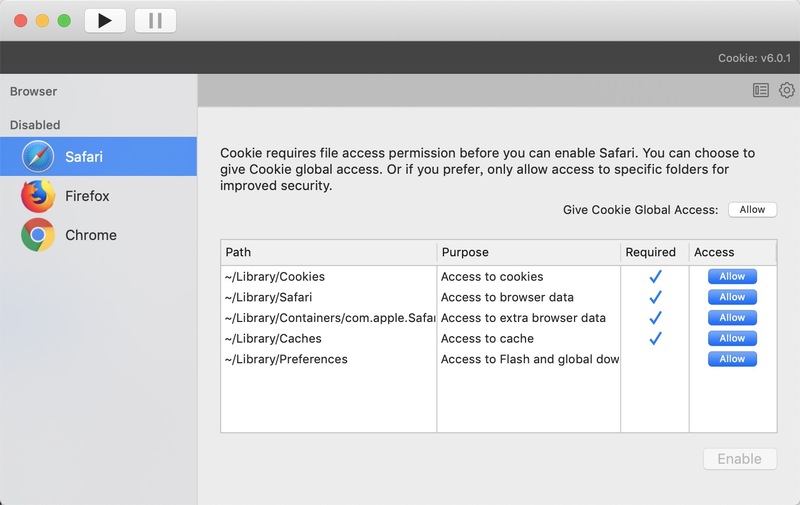This screenshot has height=505, width=800.
Task: Open the settings gear icon
Action: pyautogui.click(x=787, y=91)
